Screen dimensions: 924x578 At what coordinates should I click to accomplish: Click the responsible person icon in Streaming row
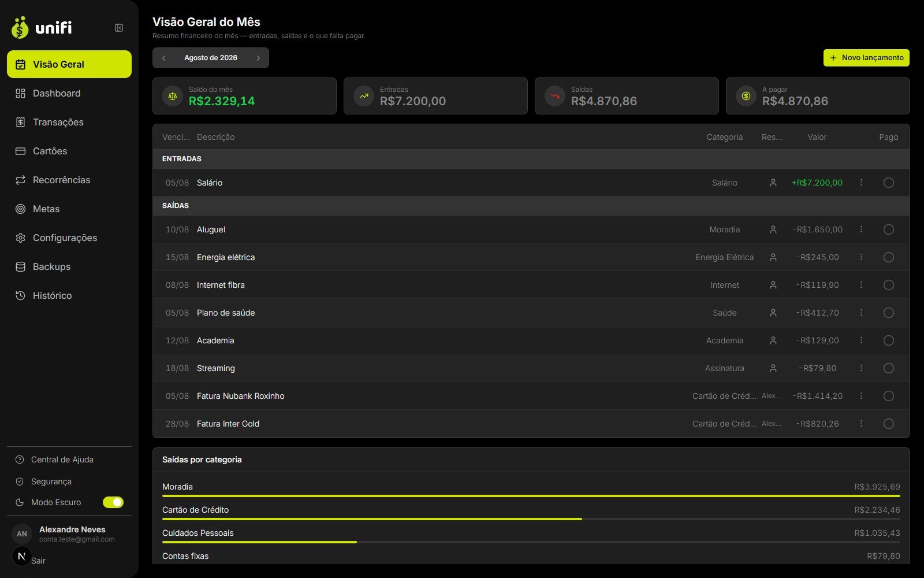(x=773, y=368)
